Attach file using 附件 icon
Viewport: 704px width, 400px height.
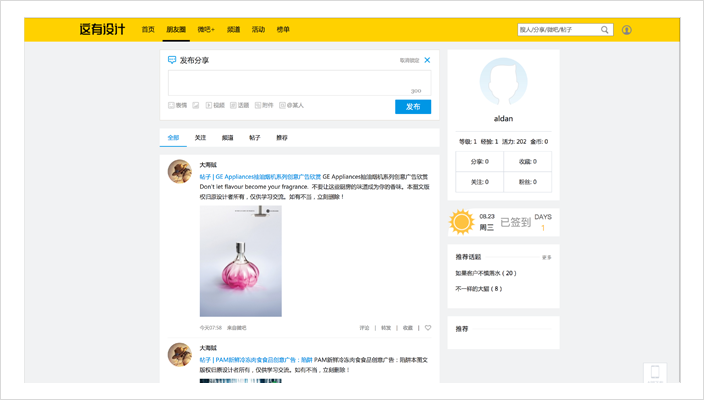click(258, 105)
